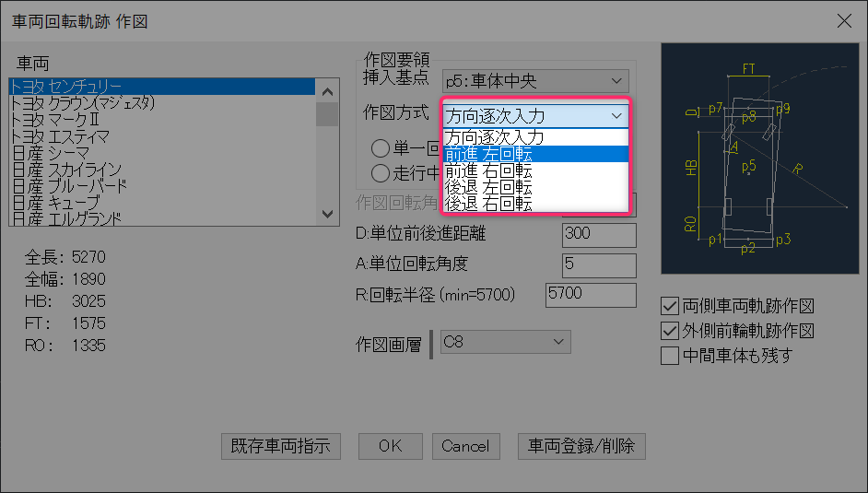Close the 車両回転軌跡 作図 dialog
This screenshot has height=493, width=868.
pyautogui.click(x=844, y=21)
